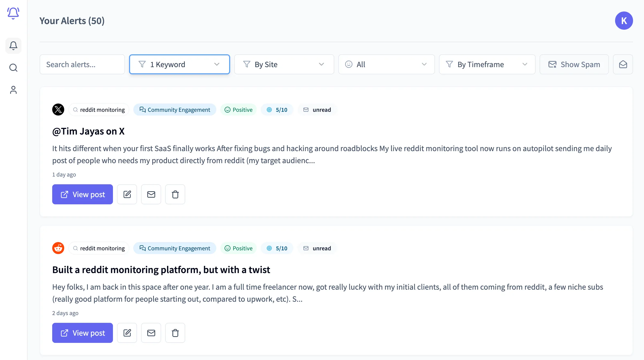
Task: Open the By Site dropdown
Action: [284, 64]
